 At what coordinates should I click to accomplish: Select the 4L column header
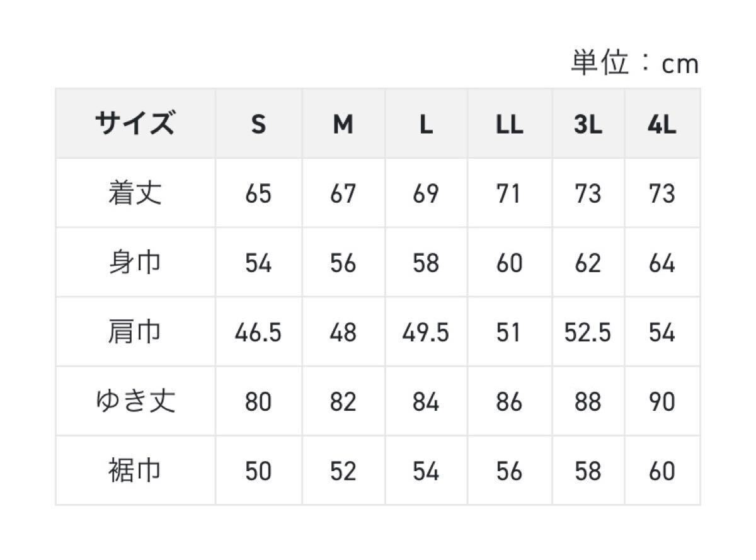(661, 125)
